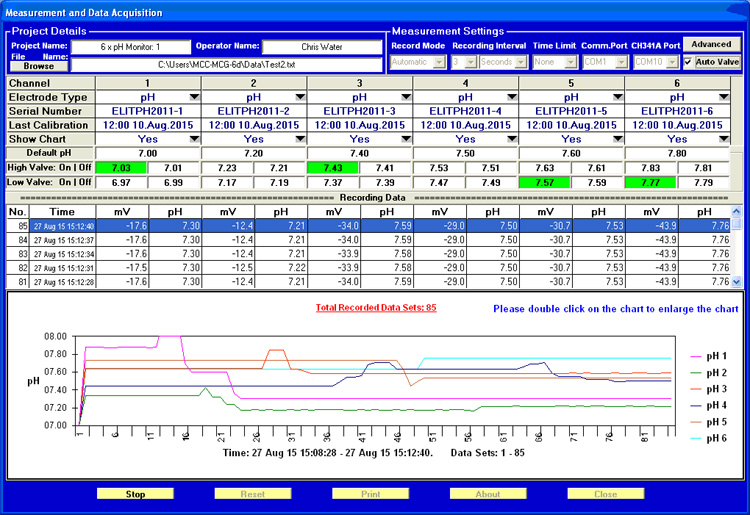Select Channel 1 High Valve On value 7.03
The height and width of the screenshot is (515, 750).
pos(121,168)
